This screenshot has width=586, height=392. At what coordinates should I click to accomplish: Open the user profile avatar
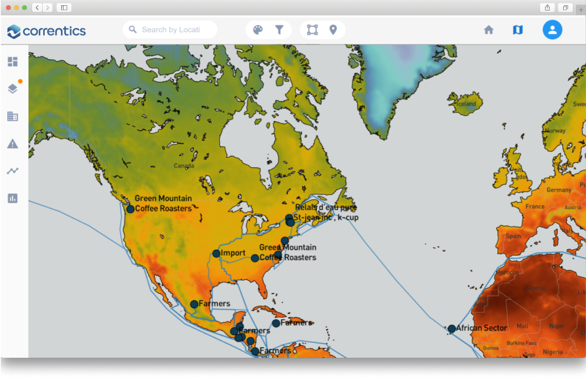552,29
